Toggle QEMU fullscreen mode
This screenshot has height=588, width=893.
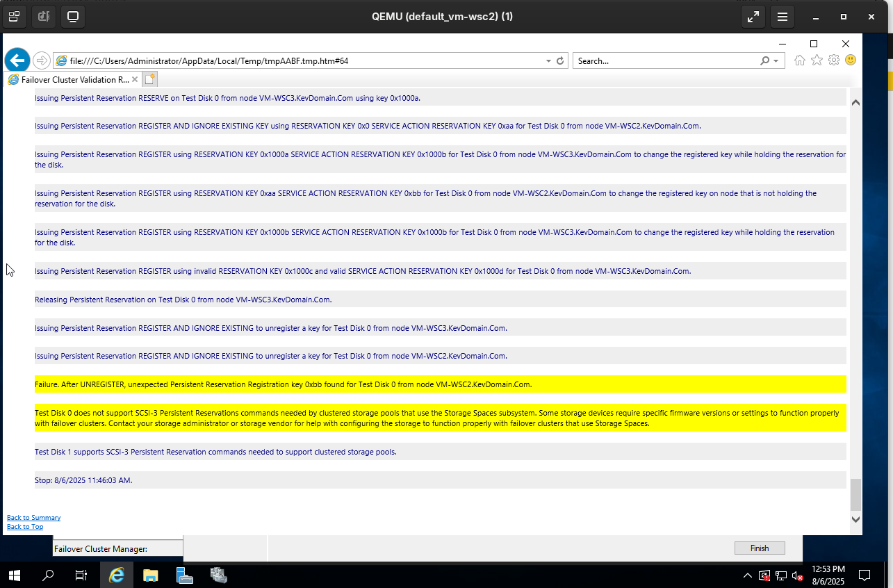[753, 17]
